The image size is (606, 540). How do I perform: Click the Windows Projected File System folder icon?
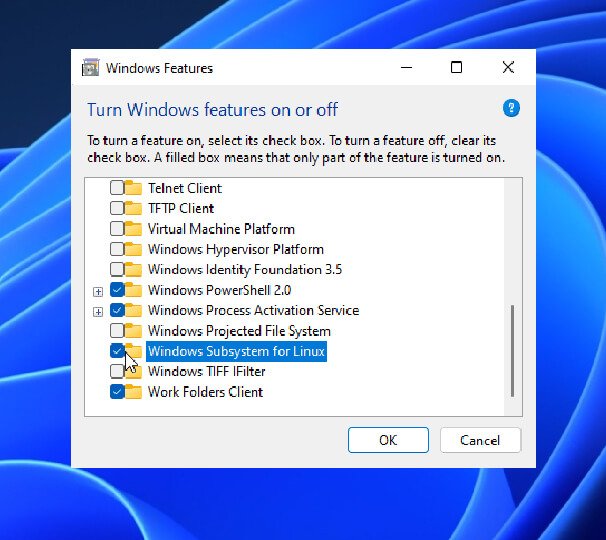point(134,331)
